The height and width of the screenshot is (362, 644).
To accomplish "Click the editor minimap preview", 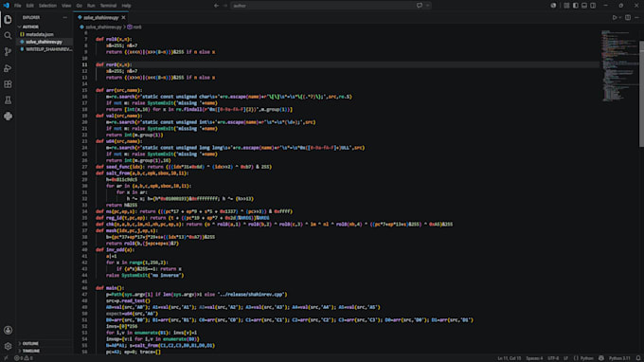I will point(619,65).
